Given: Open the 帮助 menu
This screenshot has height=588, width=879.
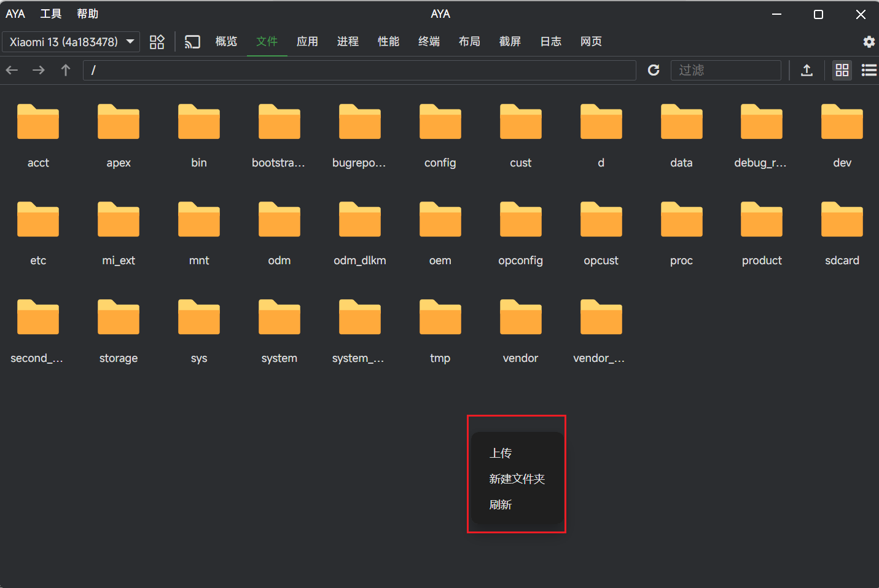Looking at the screenshot, I should coord(88,14).
